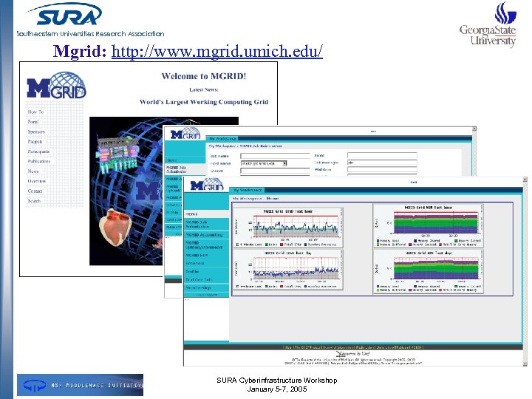
Task: Click the NSF Middleware Initiative banner
Action: 80,385
